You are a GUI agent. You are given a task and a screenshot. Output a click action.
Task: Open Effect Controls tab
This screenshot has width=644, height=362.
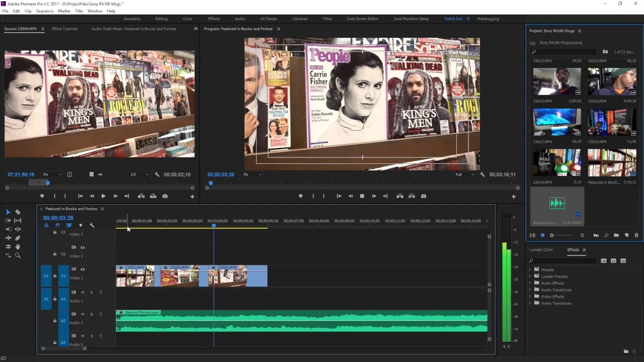point(65,29)
